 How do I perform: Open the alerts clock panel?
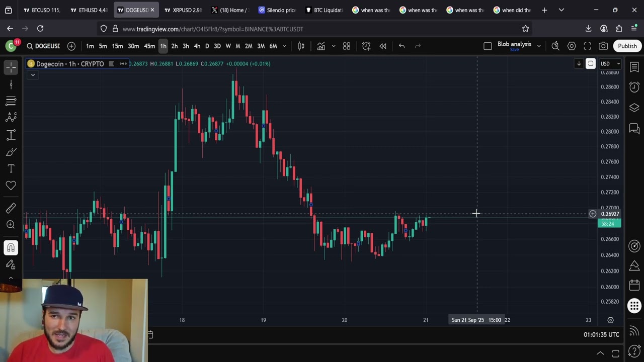click(634, 87)
